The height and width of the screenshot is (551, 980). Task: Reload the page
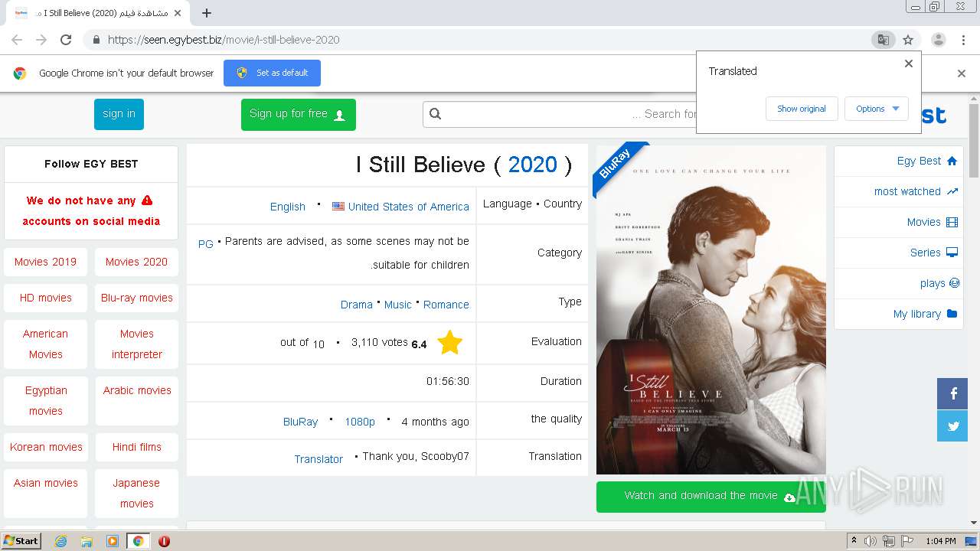click(66, 40)
